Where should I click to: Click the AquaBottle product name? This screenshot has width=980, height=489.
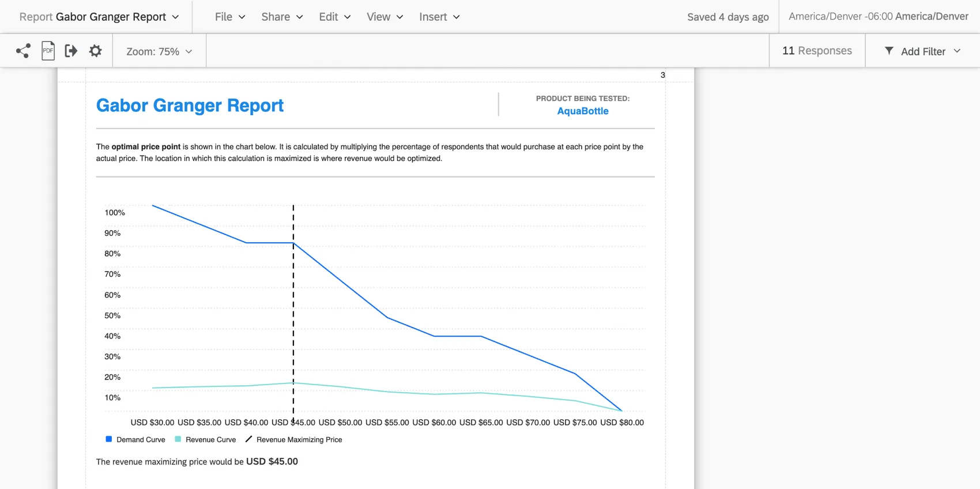point(582,111)
